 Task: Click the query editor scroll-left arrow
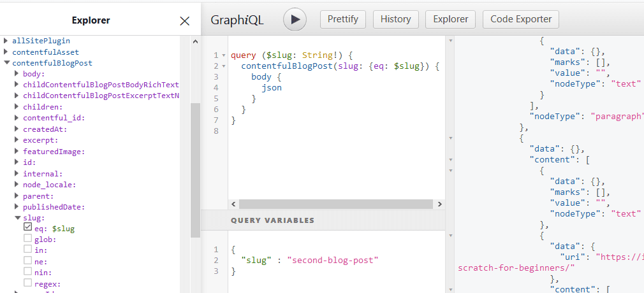click(x=233, y=204)
